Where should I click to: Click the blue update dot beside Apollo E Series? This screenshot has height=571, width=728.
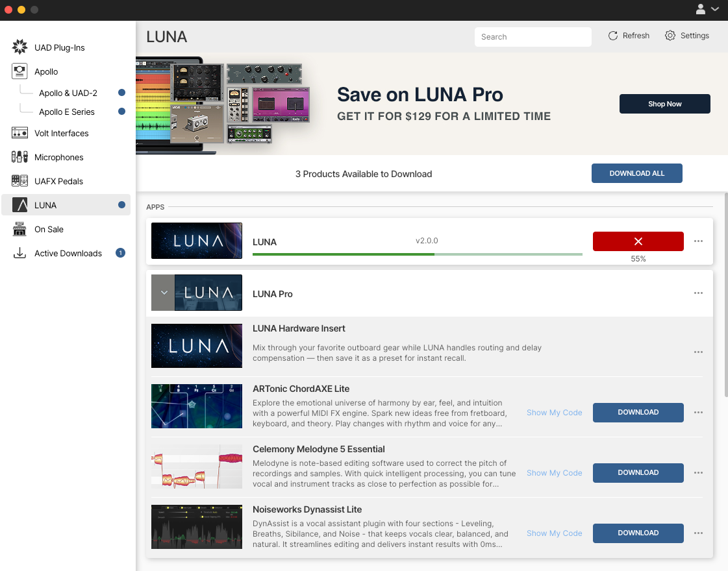[x=121, y=112]
